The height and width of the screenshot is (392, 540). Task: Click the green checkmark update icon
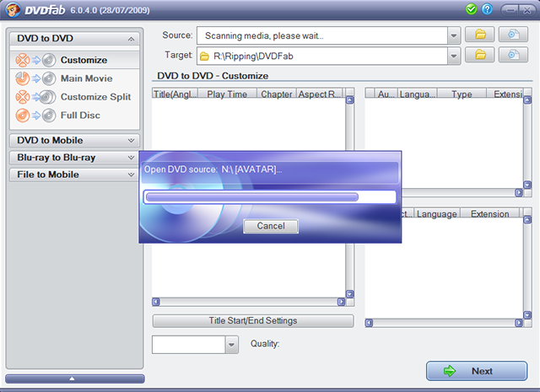pos(471,9)
